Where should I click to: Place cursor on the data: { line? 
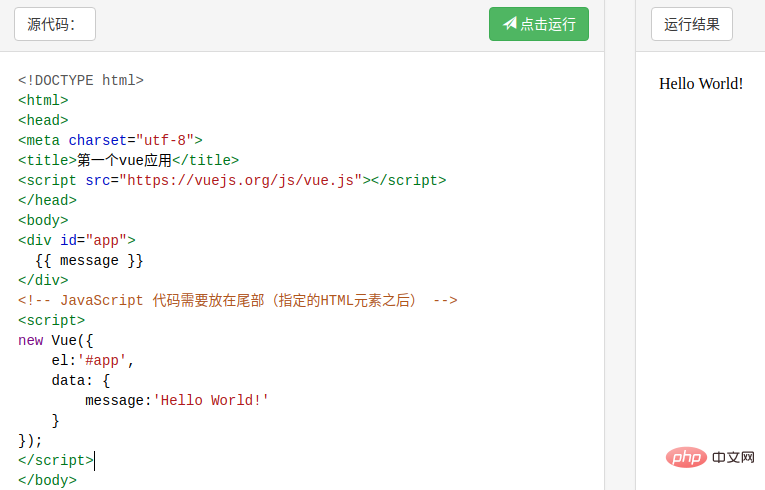click(81, 380)
